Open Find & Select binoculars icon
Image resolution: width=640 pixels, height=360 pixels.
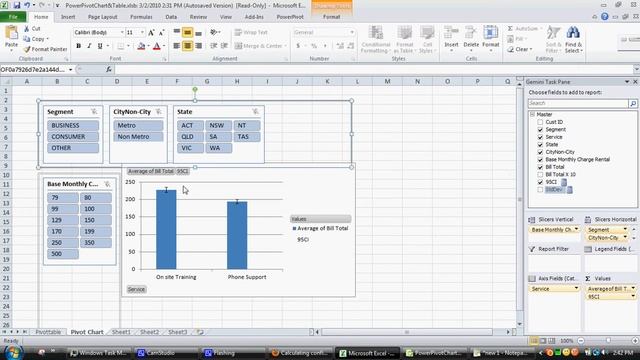point(573,33)
